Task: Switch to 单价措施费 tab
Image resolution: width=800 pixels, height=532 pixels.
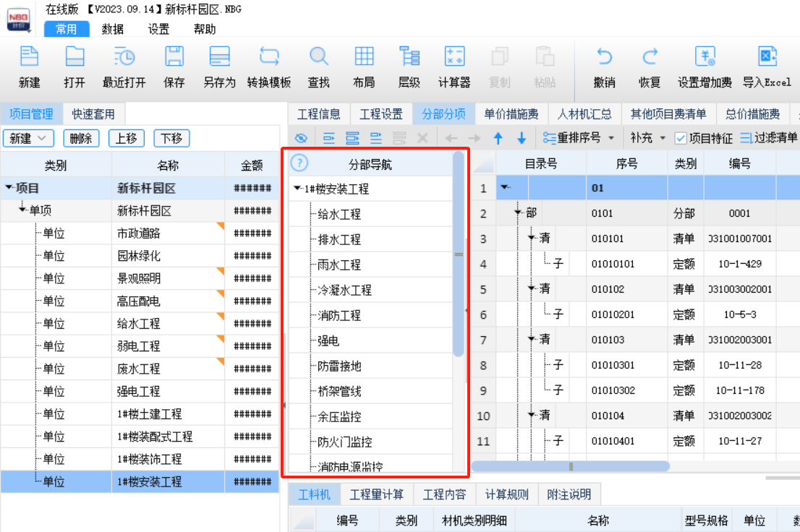Action: coord(511,113)
